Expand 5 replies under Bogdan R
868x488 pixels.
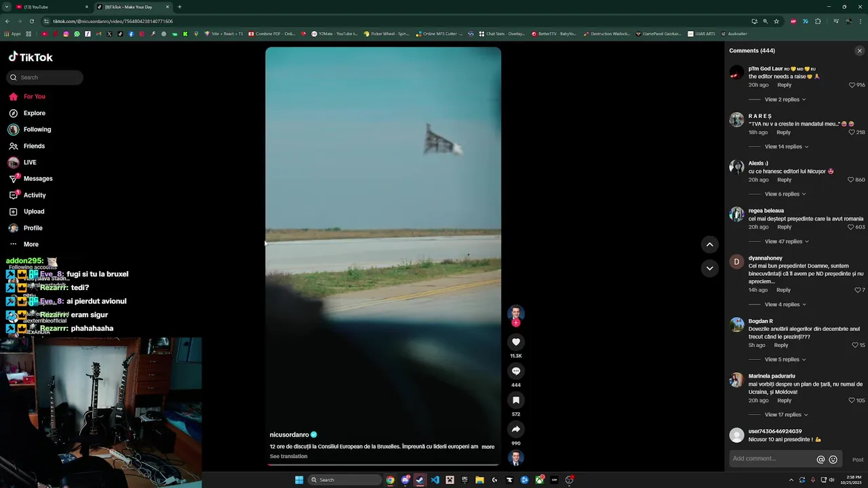(785, 360)
